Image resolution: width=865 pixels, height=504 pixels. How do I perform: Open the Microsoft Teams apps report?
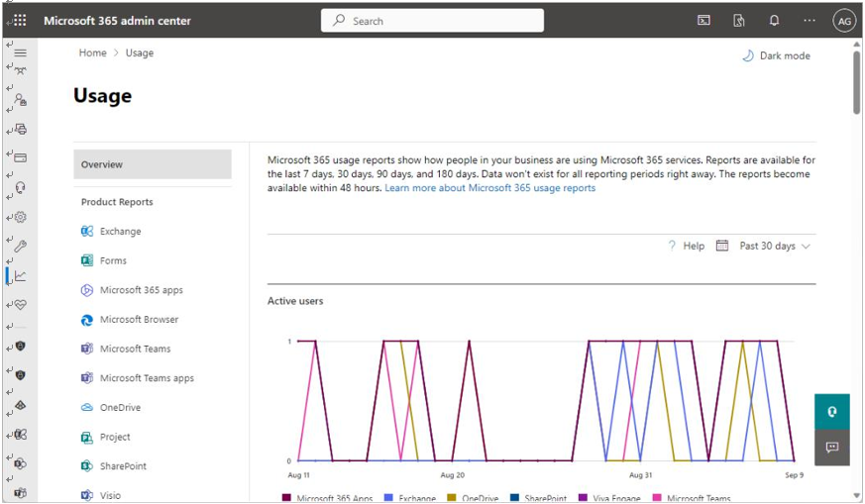pos(138,377)
